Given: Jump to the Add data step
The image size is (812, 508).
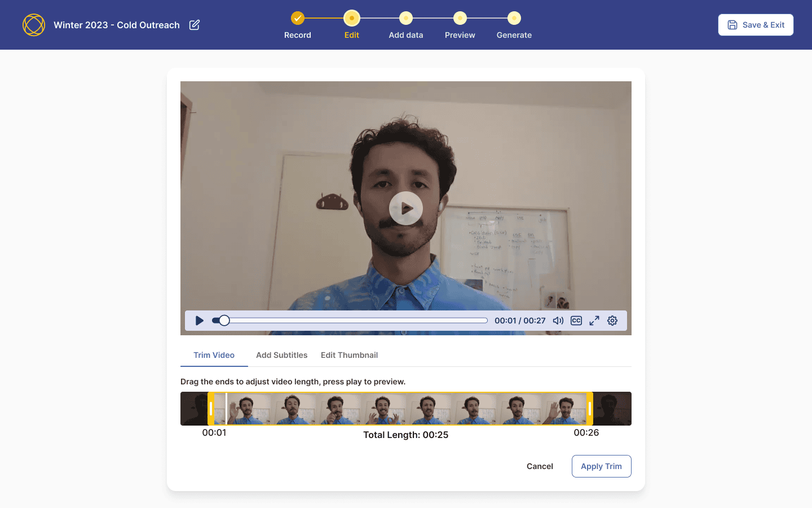Looking at the screenshot, I should [x=406, y=25].
